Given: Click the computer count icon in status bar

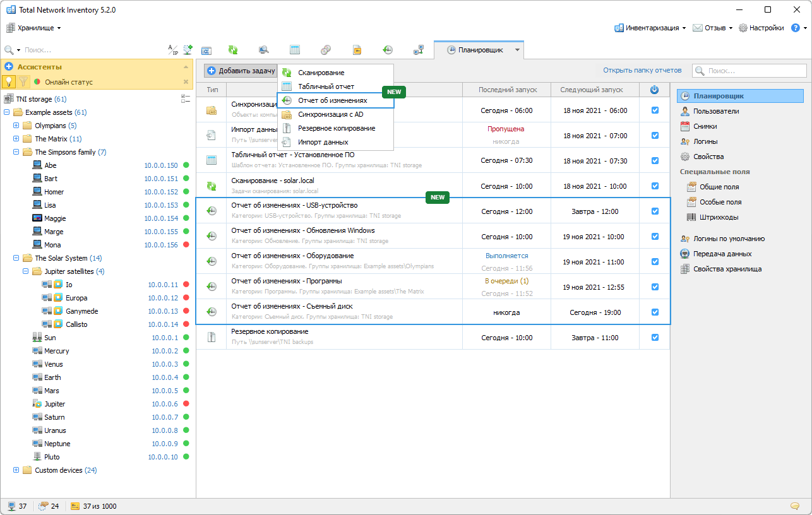Looking at the screenshot, I should [11, 506].
